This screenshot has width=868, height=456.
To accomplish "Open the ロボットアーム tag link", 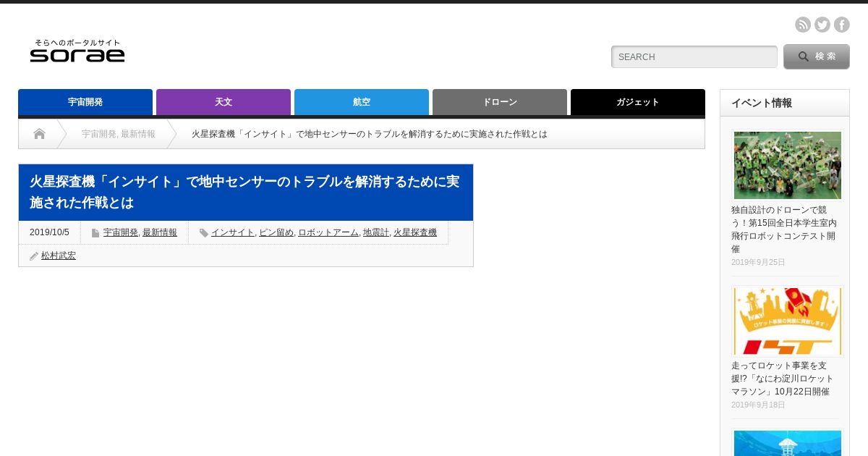I will click(328, 232).
